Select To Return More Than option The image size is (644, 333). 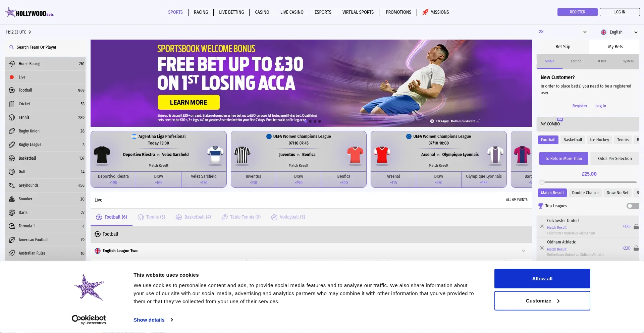(x=563, y=159)
